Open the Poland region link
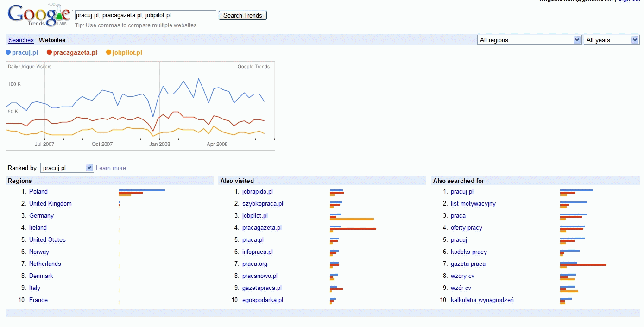 38,192
